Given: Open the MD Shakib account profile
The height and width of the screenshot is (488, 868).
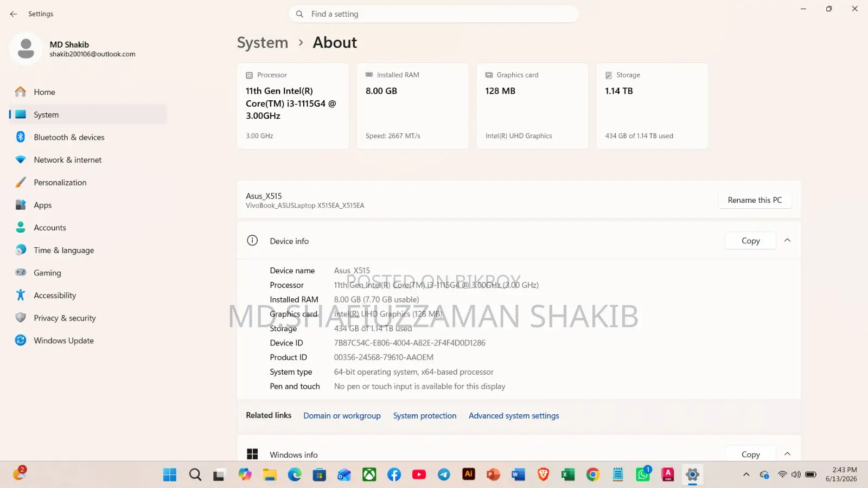Looking at the screenshot, I should tap(73, 49).
